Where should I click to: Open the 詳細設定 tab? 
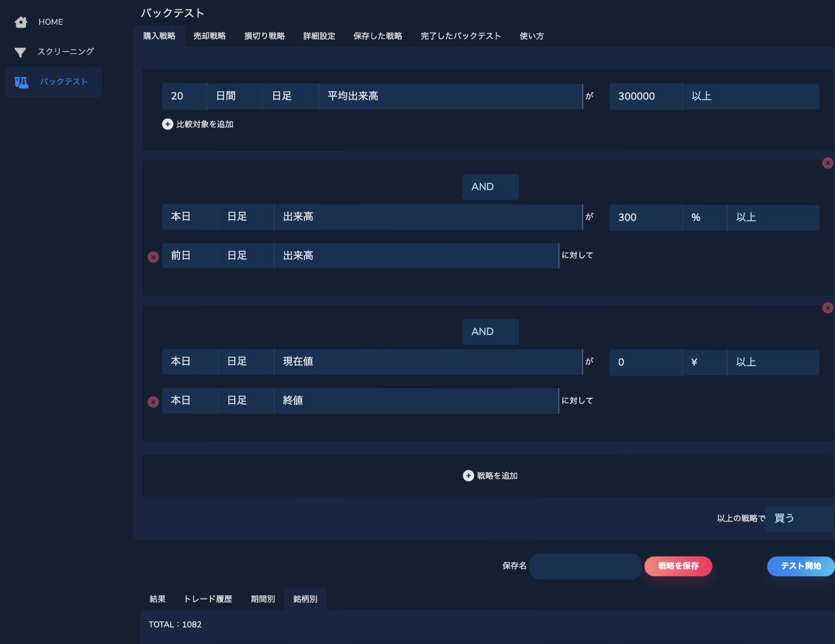(x=319, y=36)
